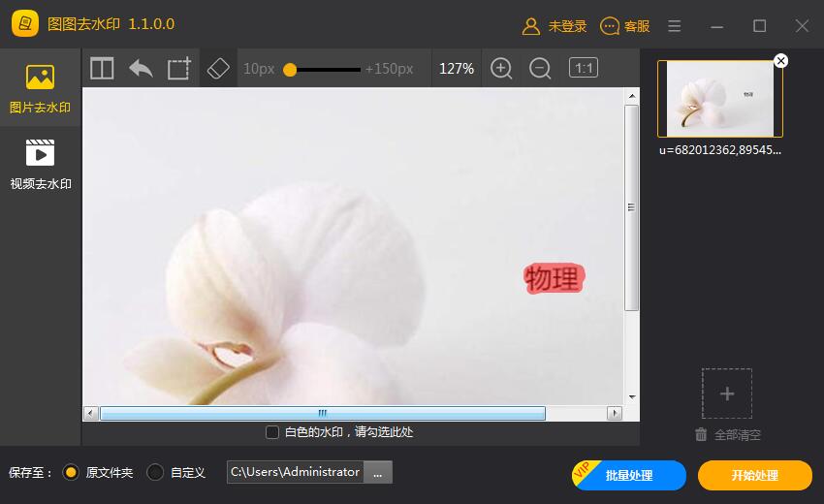824x504 pixels.
Task: Minimize the application window
Action: [x=716, y=26]
